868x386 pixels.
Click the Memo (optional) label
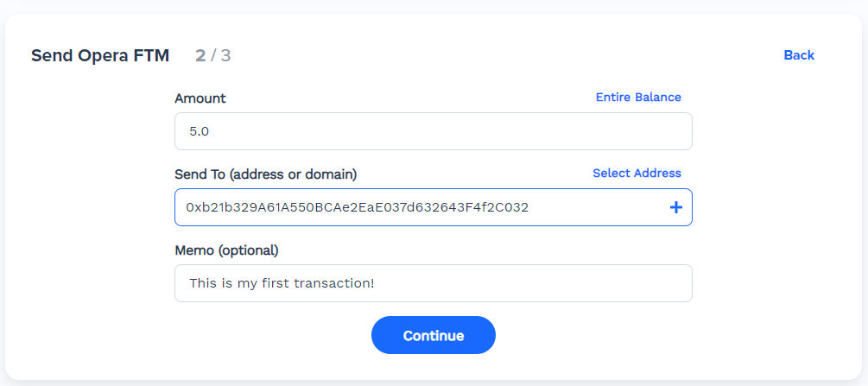coord(226,250)
